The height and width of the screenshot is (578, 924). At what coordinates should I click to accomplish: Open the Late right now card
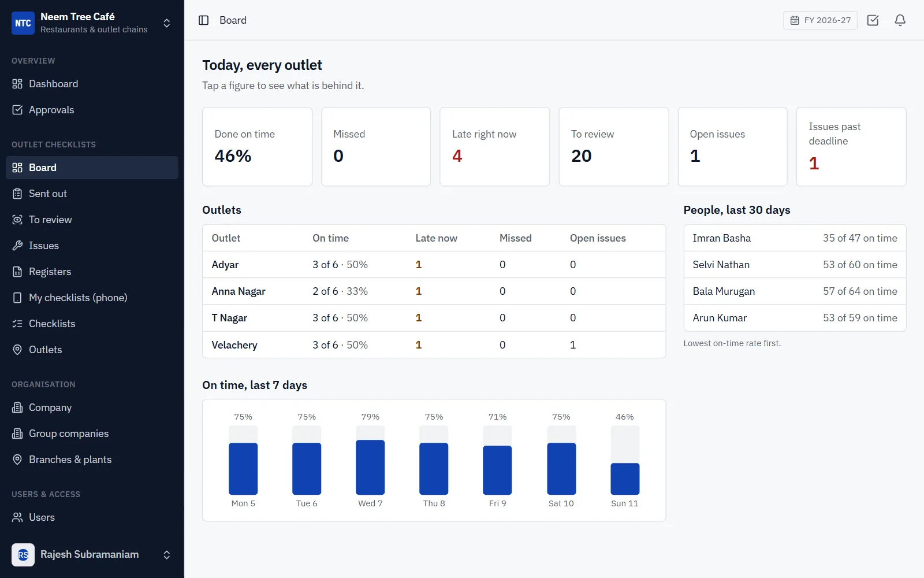(x=495, y=147)
